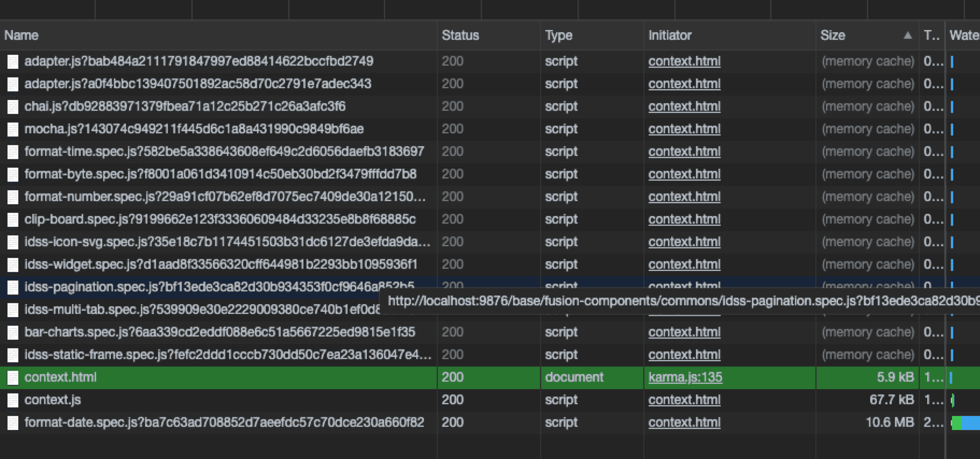The image size is (980, 459).
Task: Click the Waterfall column header
Action: (x=963, y=35)
